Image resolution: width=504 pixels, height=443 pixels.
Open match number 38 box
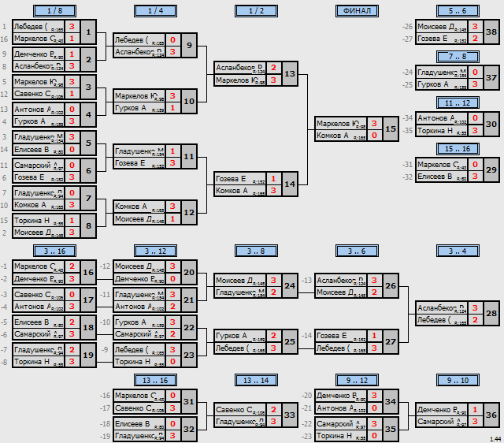click(491, 32)
